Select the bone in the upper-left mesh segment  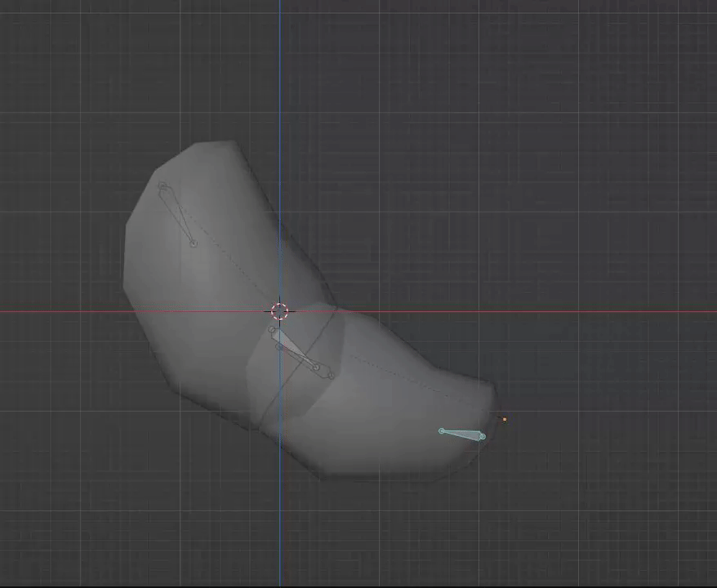coord(177,215)
